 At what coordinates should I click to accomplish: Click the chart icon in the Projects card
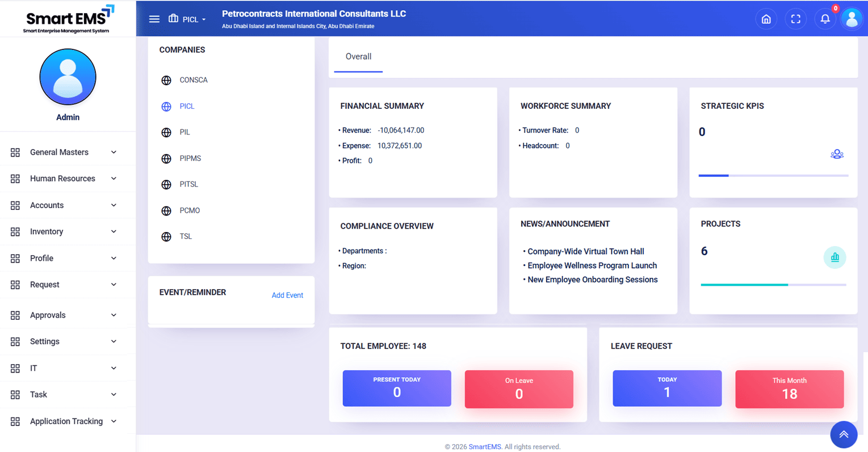coord(835,257)
